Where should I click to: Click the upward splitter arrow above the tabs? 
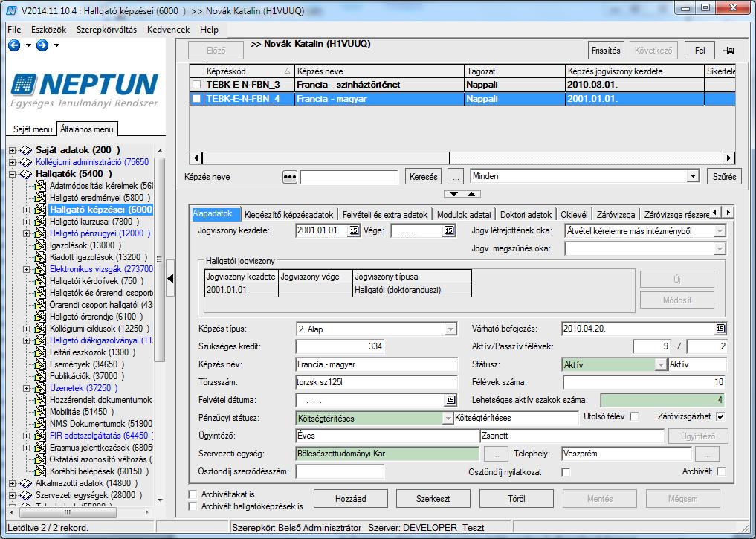click(471, 194)
